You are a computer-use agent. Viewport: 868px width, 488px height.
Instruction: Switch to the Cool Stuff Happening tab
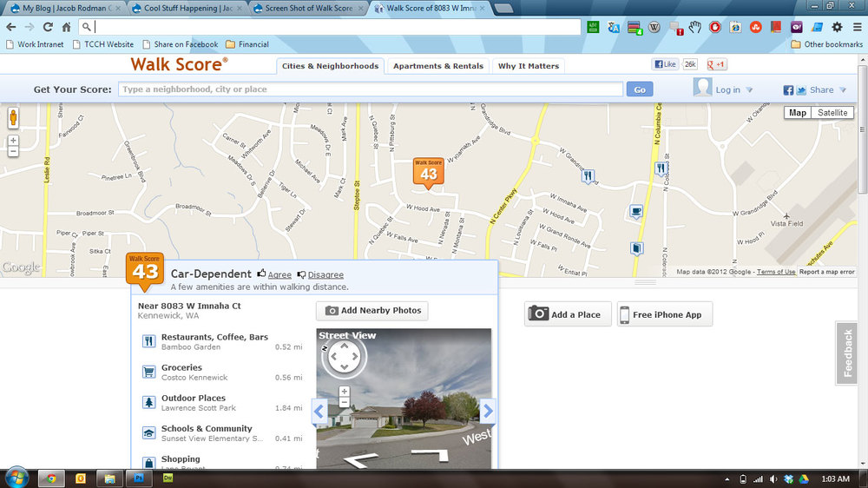click(187, 9)
